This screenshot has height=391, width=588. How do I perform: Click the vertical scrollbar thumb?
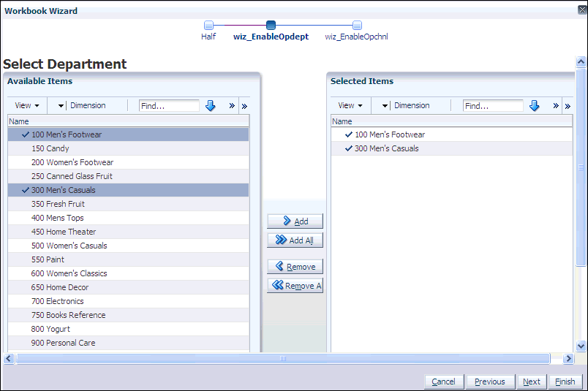(581, 167)
